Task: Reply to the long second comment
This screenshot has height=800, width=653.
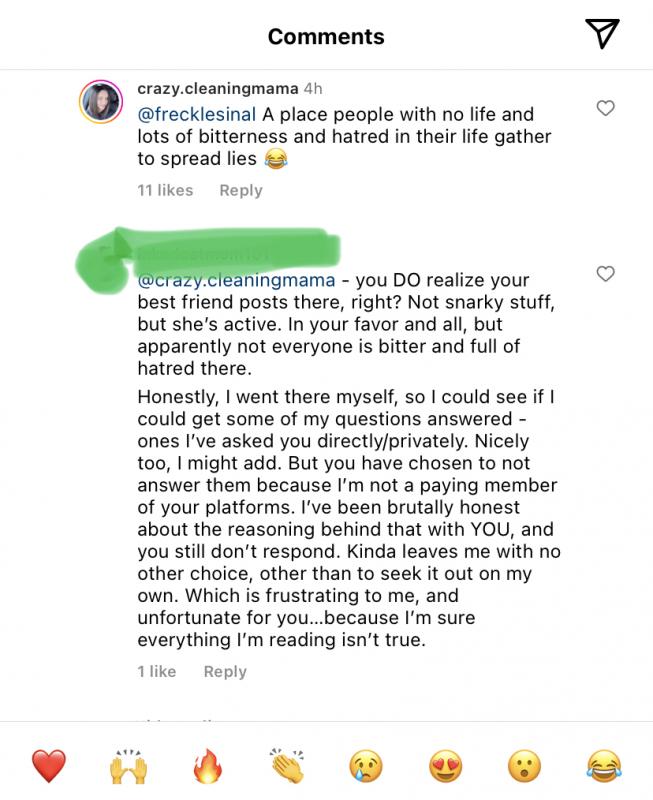Action: (x=225, y=672)
